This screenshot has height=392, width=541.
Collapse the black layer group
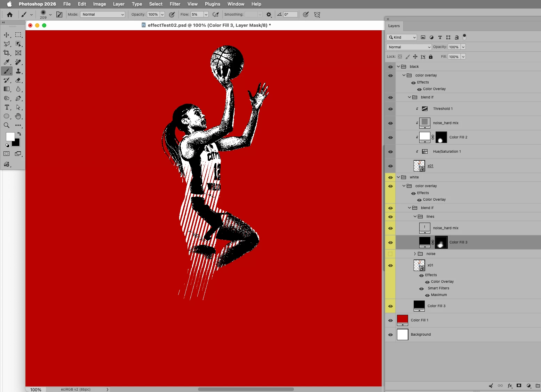pyautogui.click(x=398, y=66)
